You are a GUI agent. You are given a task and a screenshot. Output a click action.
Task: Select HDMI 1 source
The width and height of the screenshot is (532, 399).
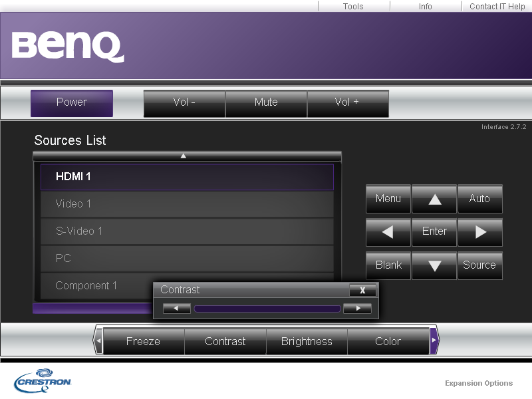pos(187,177)
